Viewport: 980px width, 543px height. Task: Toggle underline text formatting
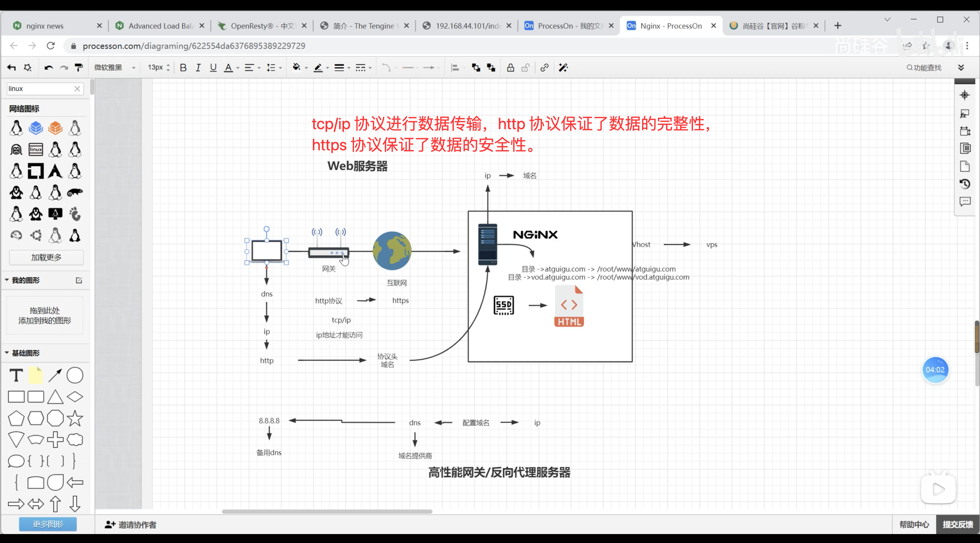pos(213,68)
